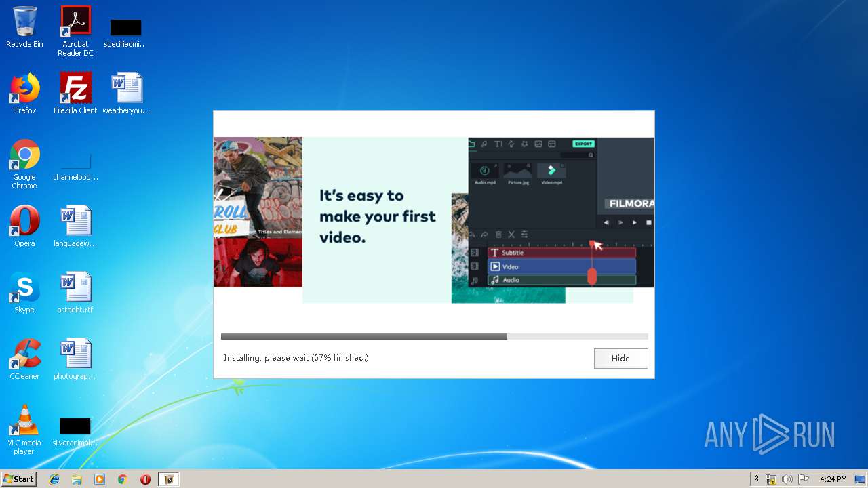The width and height of the screenshot is (868, 488).
Task: Select the languagew... Word document
Action: point(75,226)
